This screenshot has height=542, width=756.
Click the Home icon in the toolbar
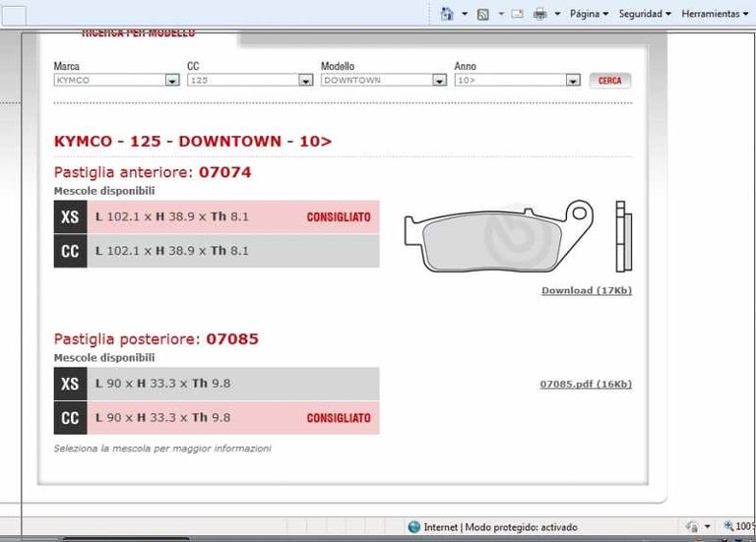(447, 14)
